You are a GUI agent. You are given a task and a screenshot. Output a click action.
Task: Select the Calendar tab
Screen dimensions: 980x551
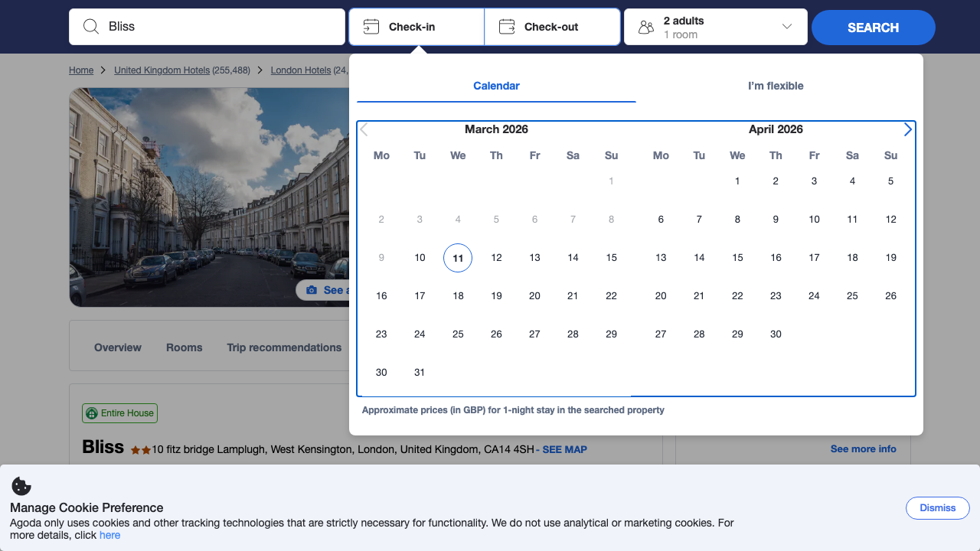pos(496,86)
